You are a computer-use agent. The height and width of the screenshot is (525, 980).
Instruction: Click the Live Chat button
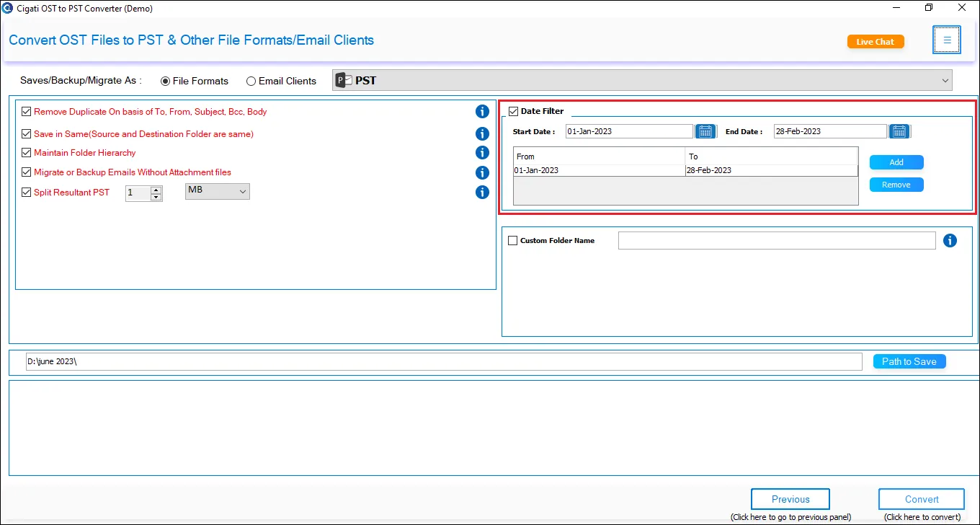[x=876, y=42]
